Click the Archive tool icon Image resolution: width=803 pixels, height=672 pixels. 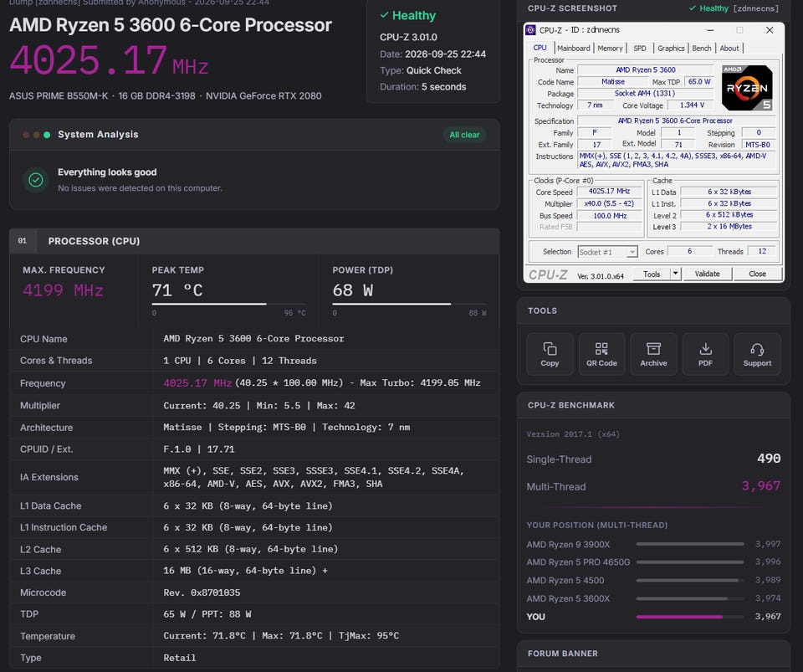pos(653,349)
